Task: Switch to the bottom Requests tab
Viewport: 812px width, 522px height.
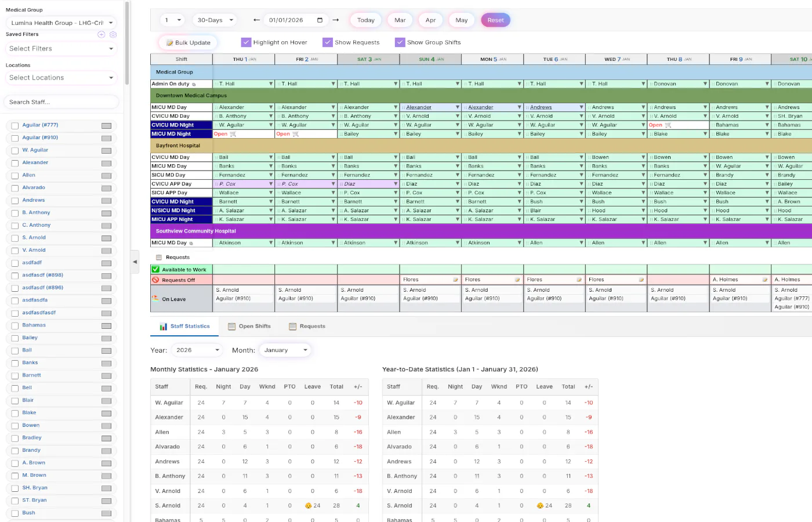Action: click(307, 327)
